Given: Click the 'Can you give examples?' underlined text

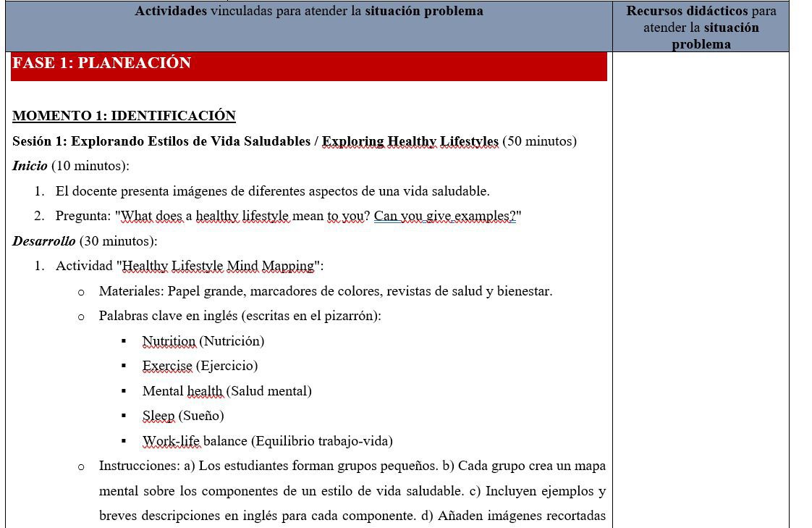Looking at the screenshot, I should click(x=444, y=216).
